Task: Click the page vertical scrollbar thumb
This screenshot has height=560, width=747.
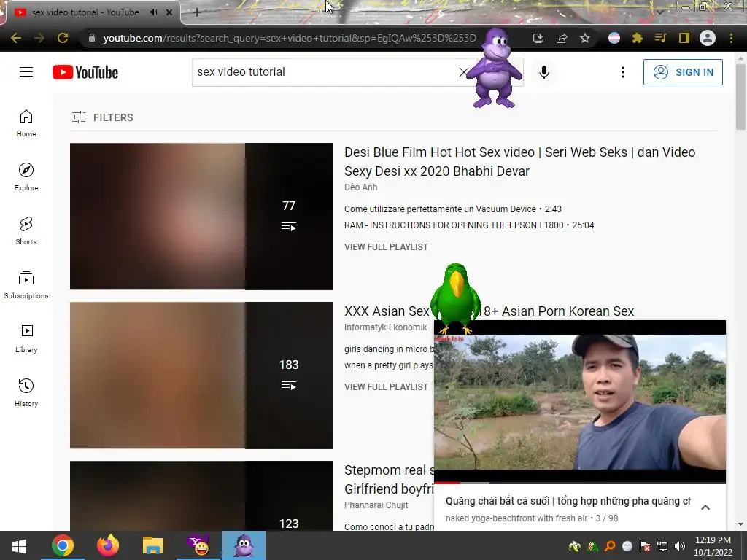Action: tap(740, 97)
